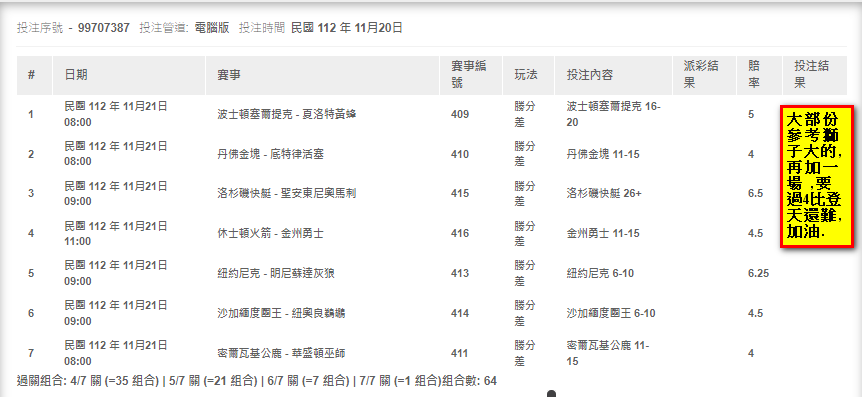The width and height of the screenshot is (862, 397).
Task: Click the 勝分差 play type for match 413
Action: [x=524, y=273]
